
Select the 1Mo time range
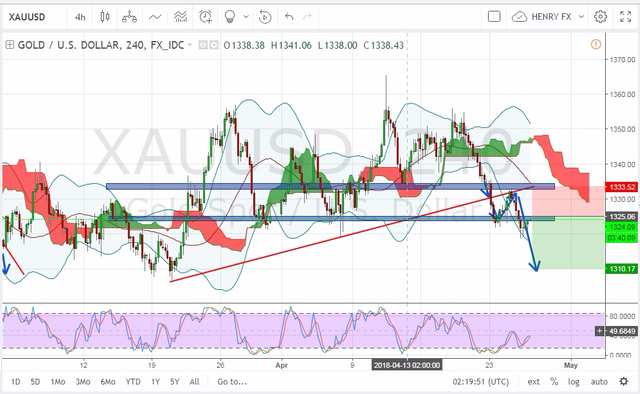tap(58, 382)
